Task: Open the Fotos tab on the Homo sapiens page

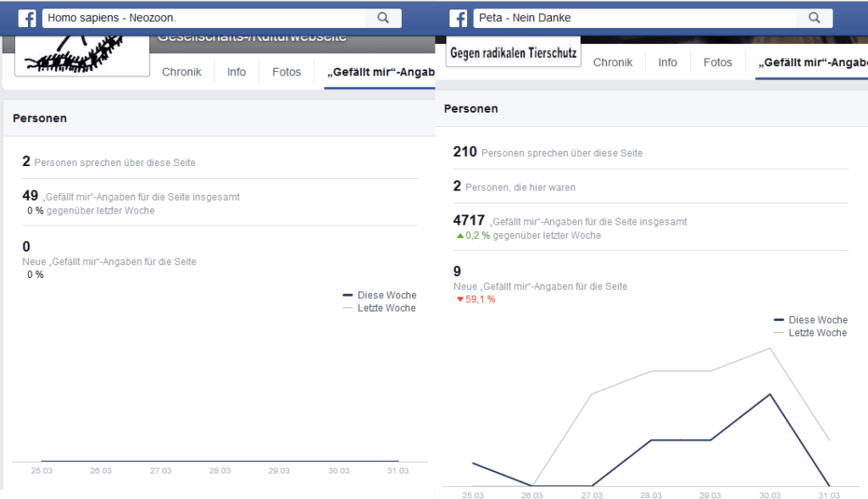Action: coord(287,72)
